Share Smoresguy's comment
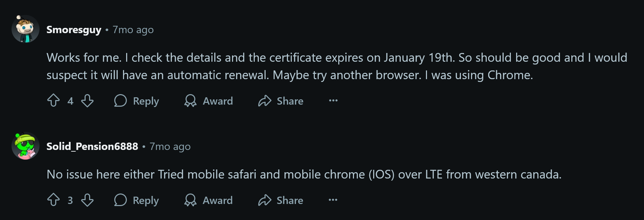644x220 pixels. (x=281, y=101)
